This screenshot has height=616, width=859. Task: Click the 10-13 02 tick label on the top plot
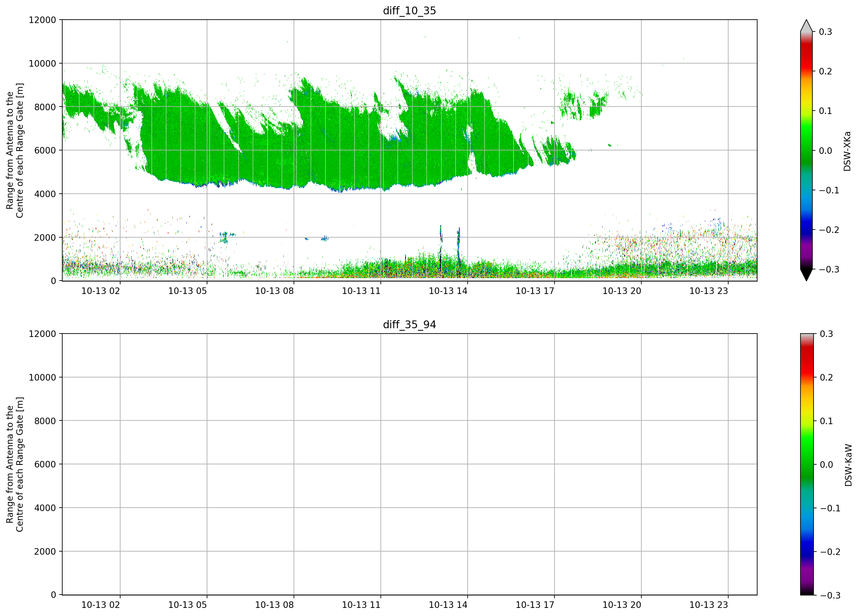100,291
